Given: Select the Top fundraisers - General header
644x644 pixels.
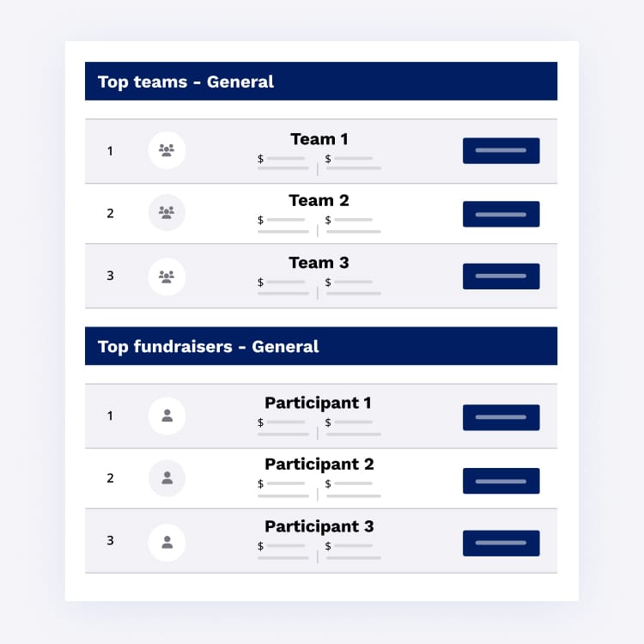Looking at the screenshot, I should tap(208, 347).
